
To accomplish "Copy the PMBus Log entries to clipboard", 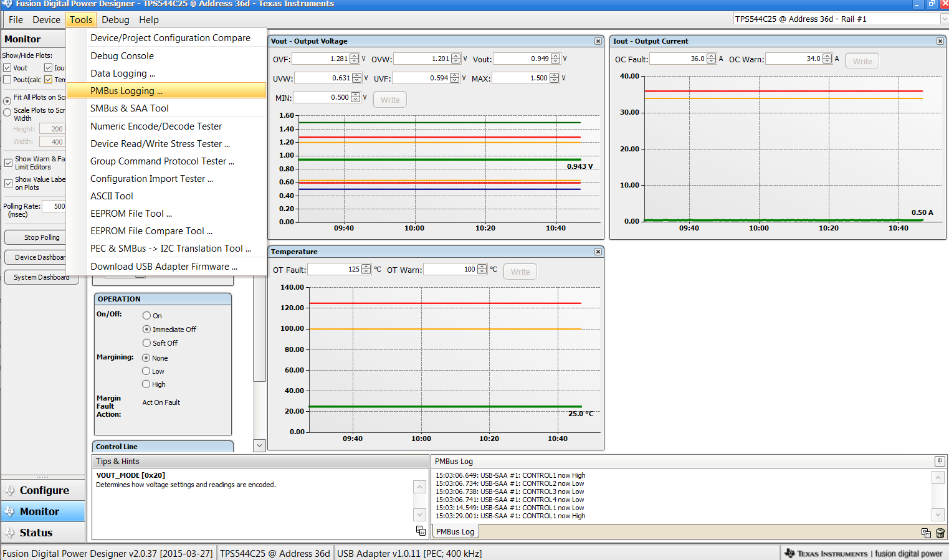I will click(x=926, y=533).
